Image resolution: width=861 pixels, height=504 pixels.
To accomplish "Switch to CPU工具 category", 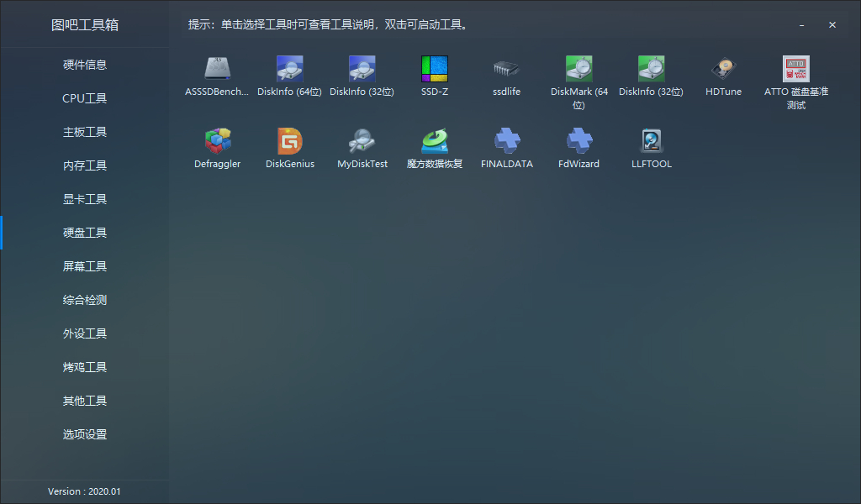I will (85, 98).
